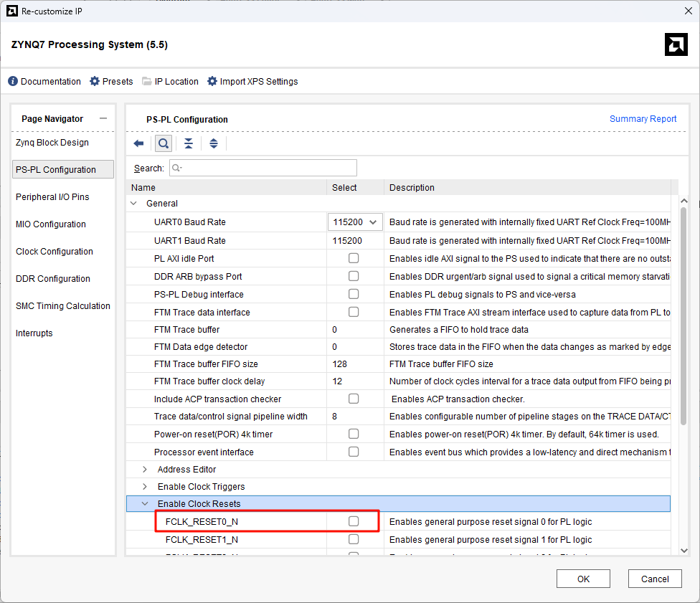
Task: Click the IP Location folder icon
Action: pos(147,81)
